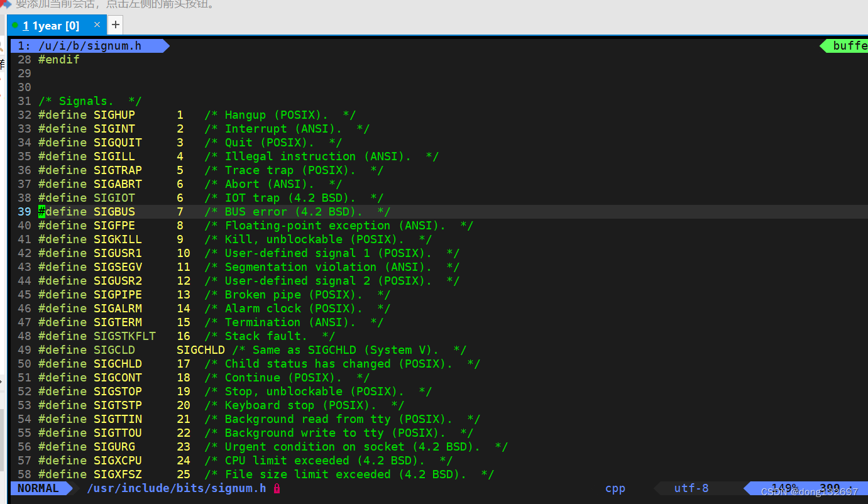
Task: Click the yellow SIGCHLD value on line 49
Action: (x=201, y=350)
